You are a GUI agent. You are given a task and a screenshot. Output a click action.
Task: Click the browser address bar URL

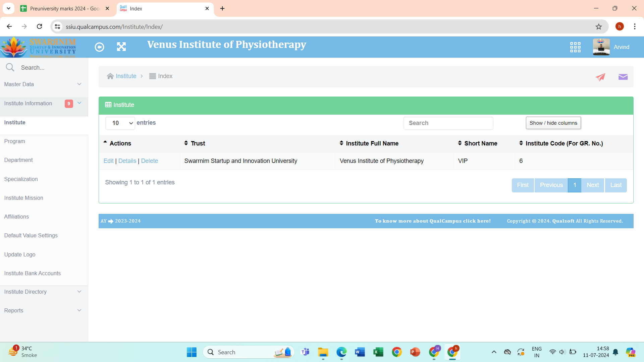(x=114, y=26)
